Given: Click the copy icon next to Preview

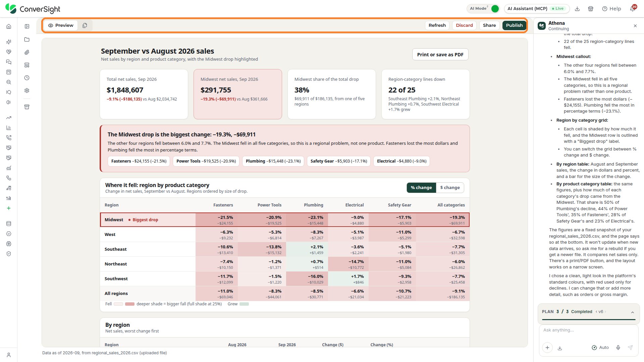Looking at the screenshot, I should 85,25.
